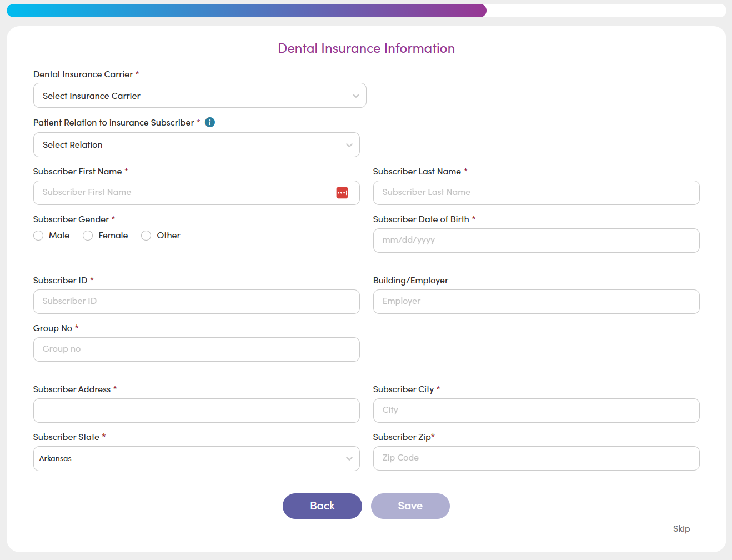Open the Select Insurance Carrier dropdown
The image size is (732, 560).
200,96
